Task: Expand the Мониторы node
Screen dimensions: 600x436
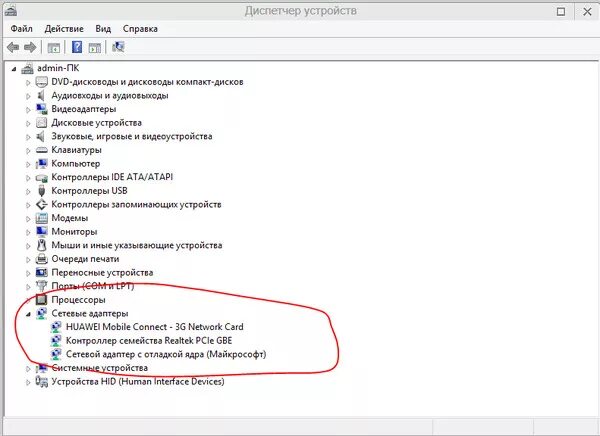Action: point(28,232)
